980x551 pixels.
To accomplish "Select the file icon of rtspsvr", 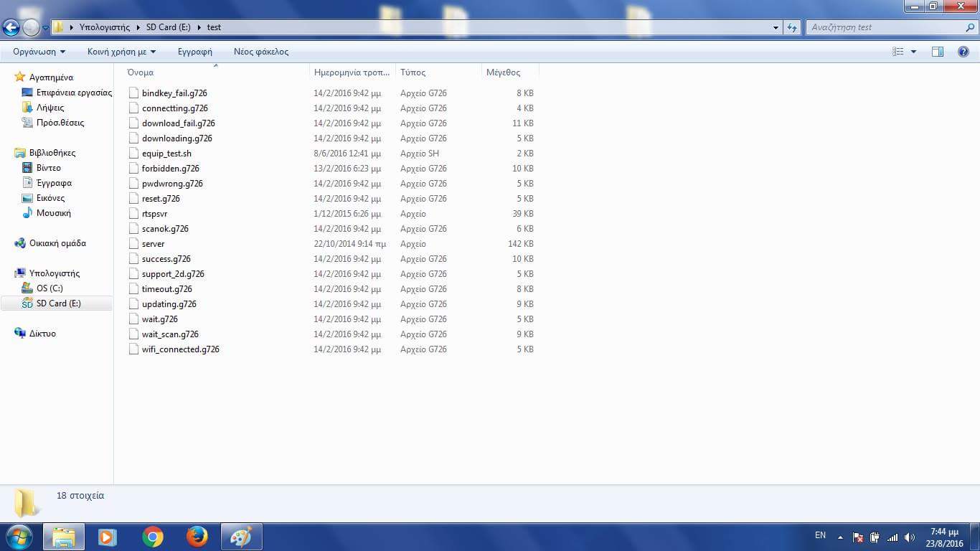I will [133, 214].
